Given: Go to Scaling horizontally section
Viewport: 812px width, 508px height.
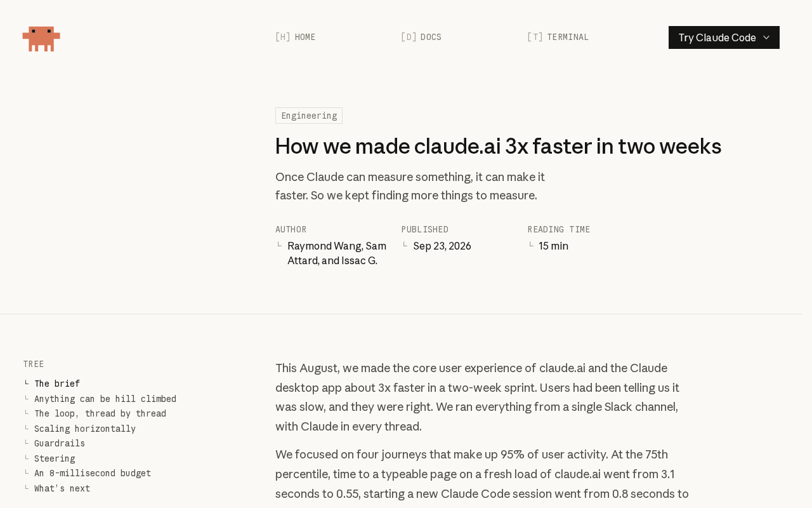Looking at the screenshot, I should click(x=85, y=429).
